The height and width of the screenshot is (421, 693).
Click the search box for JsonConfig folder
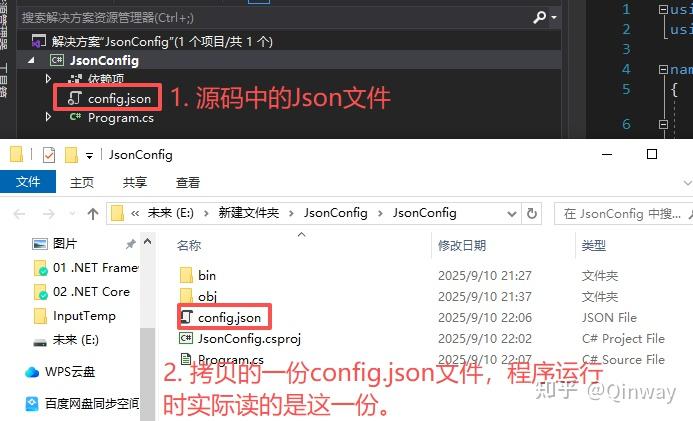622,214
